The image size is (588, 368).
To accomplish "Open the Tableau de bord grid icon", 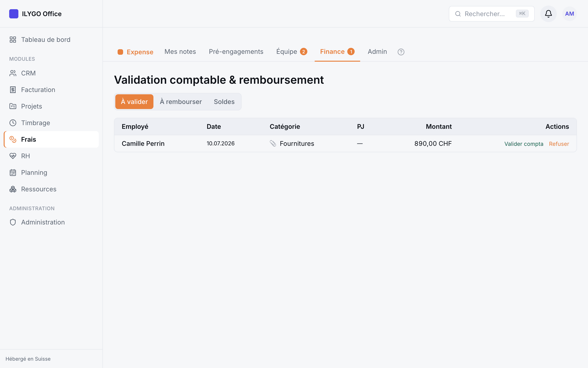I will [x=13, y=39].
